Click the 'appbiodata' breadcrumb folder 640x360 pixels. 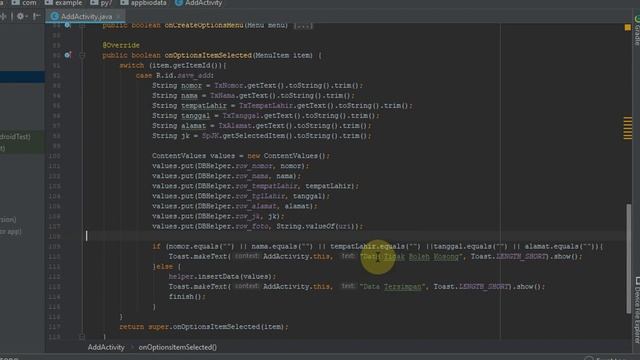tap(143, 3)
